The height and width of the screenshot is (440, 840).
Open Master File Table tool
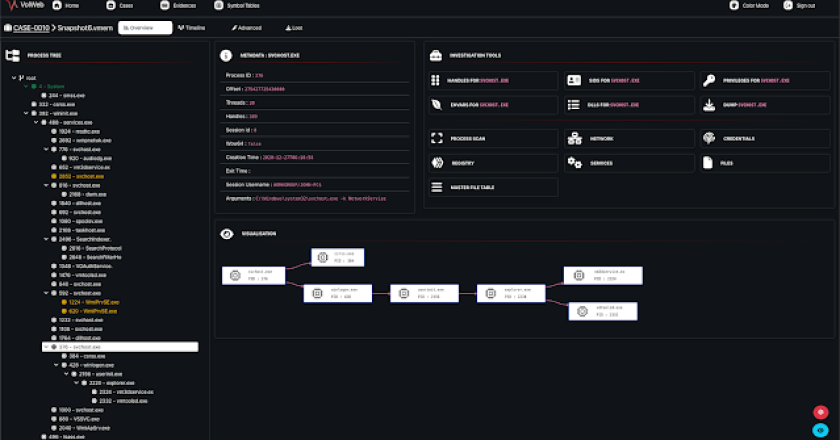click(437, 187)
